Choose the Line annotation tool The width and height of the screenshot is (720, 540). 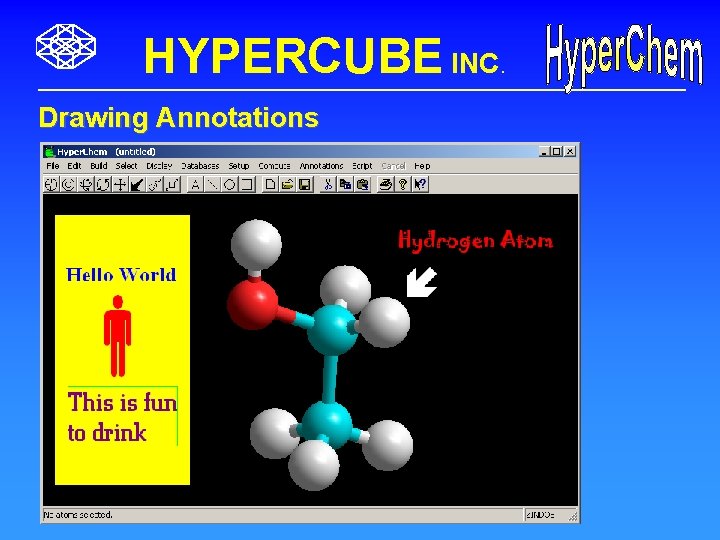(x=212, y=185)
